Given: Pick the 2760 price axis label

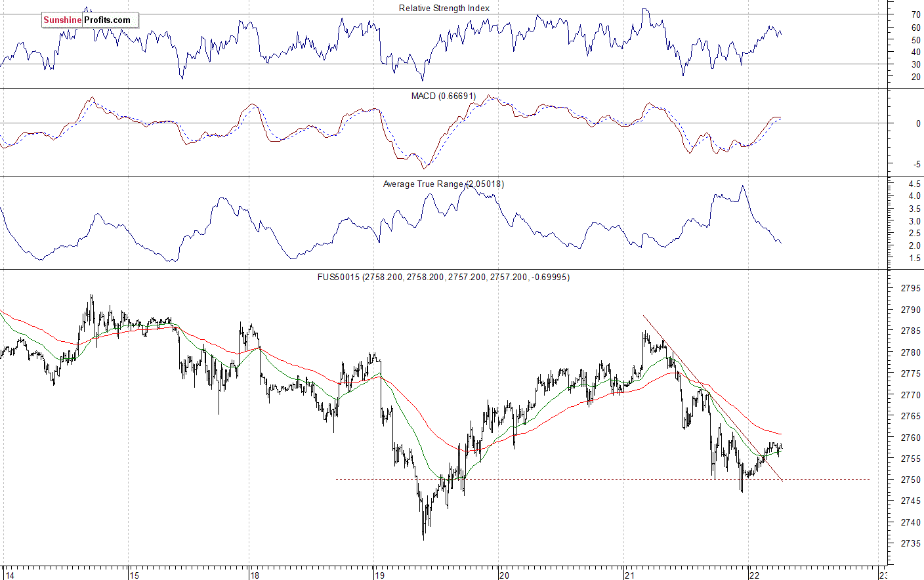Looking at the screenshot, I should pyautogui.click(x=910, y=438).
